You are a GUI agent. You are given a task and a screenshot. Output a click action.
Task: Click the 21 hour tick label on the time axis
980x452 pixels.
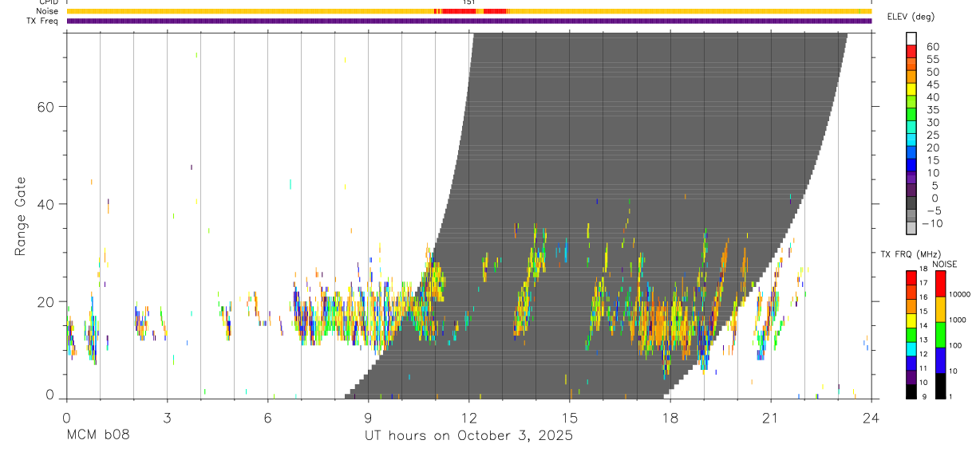pyautogui.click(x=770, y=417)
